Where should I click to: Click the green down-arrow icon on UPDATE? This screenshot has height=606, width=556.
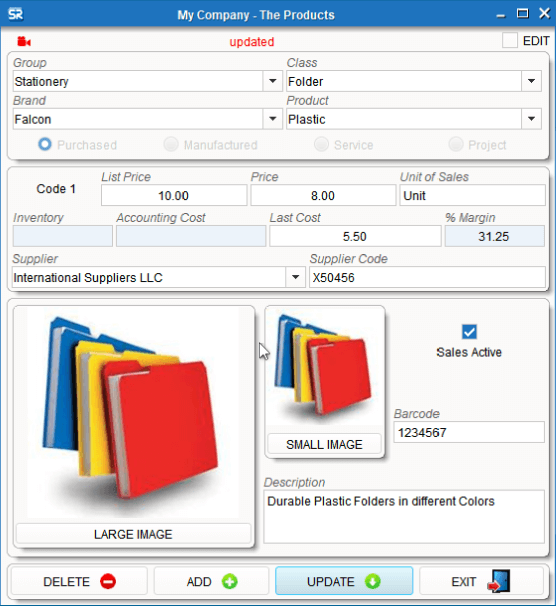pos(372,581)
